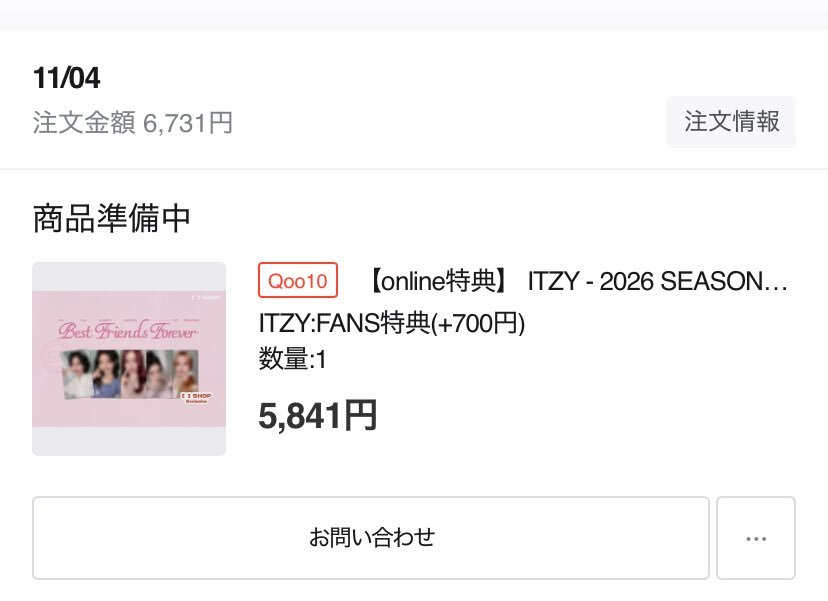This screenshot has height=601, width=828.
Task: Select the item price 5,841円
Action: [x=316, y=414]
